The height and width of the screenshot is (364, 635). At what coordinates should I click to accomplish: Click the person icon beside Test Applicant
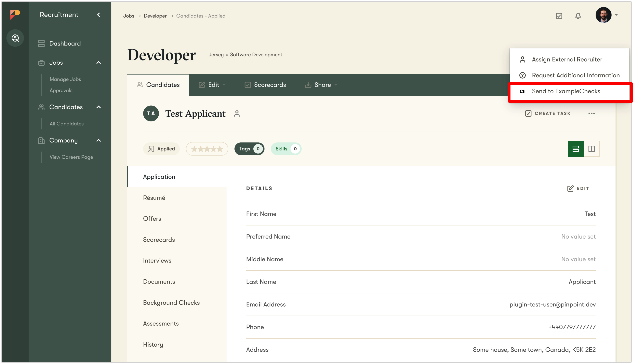point(237,114)
